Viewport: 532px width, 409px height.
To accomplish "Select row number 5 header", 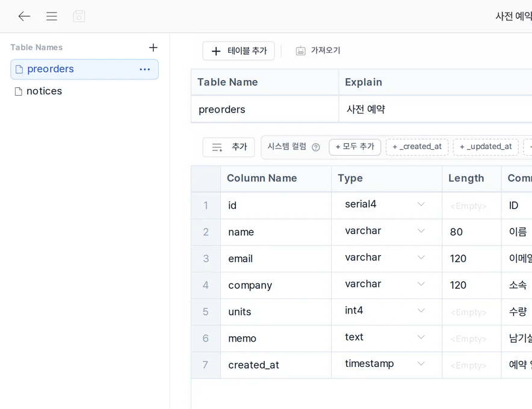I will (206, 312).
